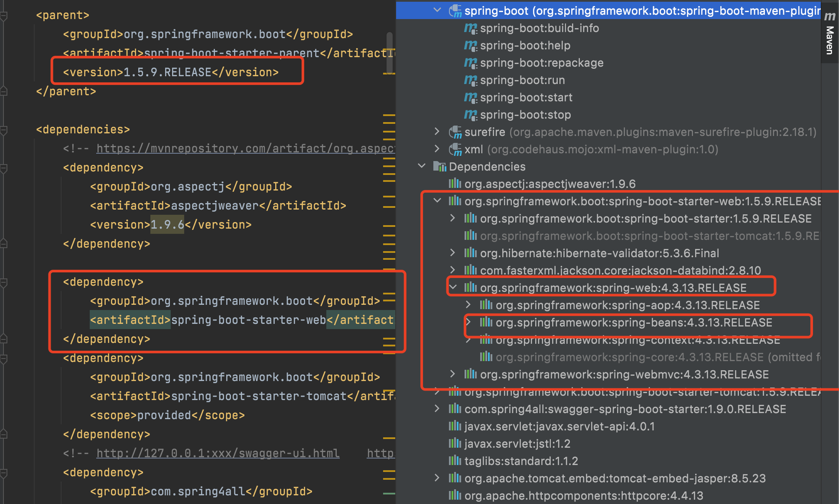Expand hibernate-validator dependency node
This screenshot has width=839, height=504.
(452, 253)
